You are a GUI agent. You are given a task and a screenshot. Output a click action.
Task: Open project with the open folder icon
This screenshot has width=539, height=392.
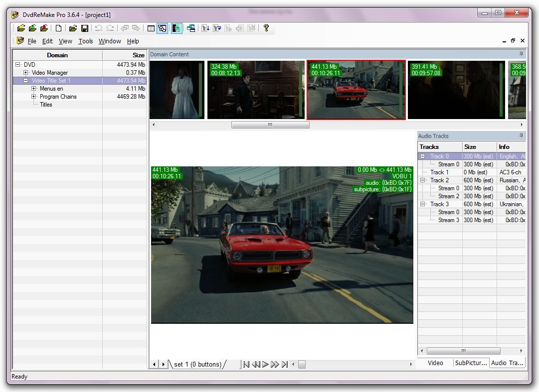coord(73,28)
